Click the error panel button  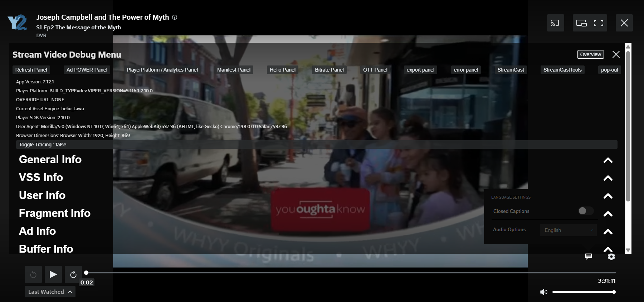click(466, 70)
